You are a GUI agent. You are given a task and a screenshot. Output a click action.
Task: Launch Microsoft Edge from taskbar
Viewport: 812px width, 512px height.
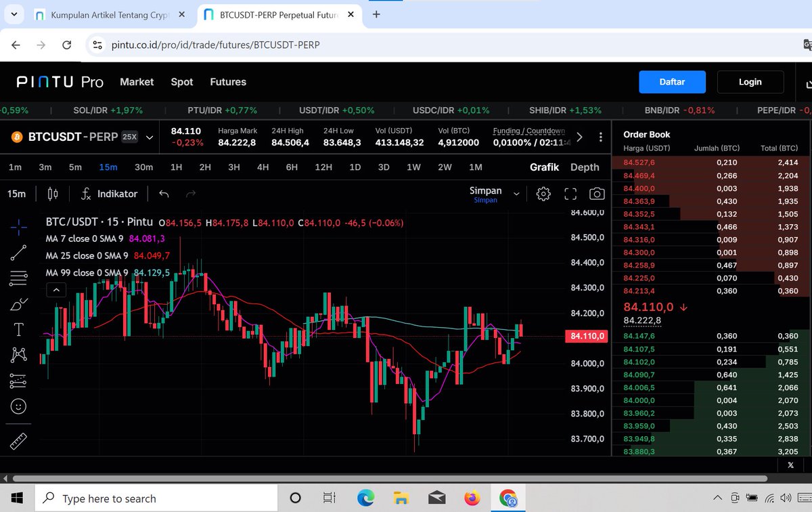366,498
